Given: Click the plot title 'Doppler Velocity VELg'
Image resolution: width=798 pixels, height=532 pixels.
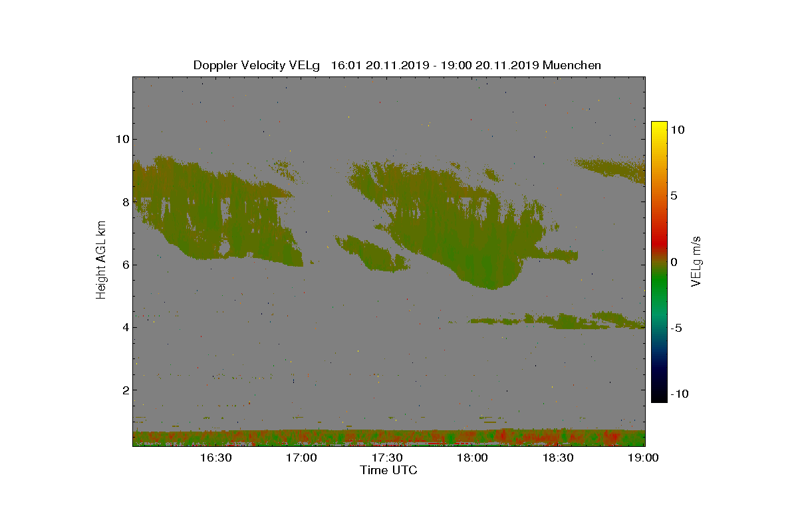Looking at the screenshot, I should 257,65.
